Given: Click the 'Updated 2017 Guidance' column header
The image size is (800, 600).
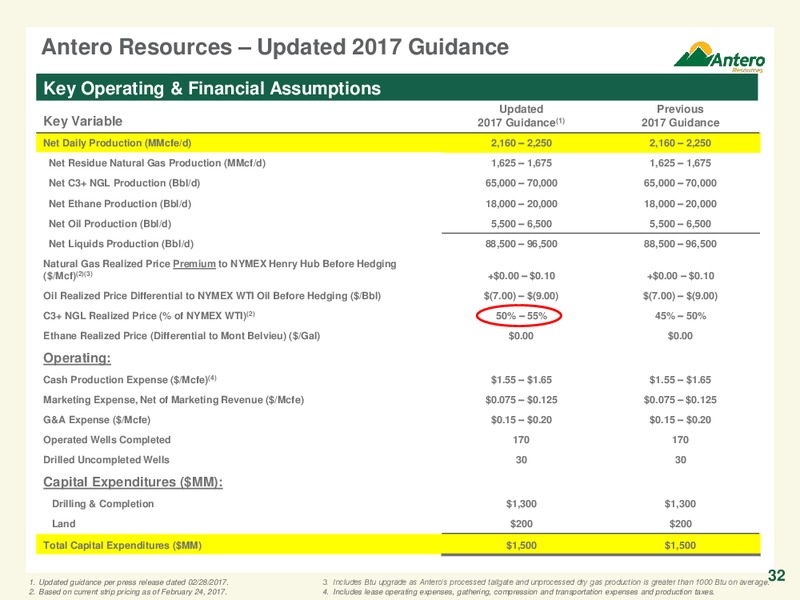Looking at the screenshot, I should click(521, 116).
